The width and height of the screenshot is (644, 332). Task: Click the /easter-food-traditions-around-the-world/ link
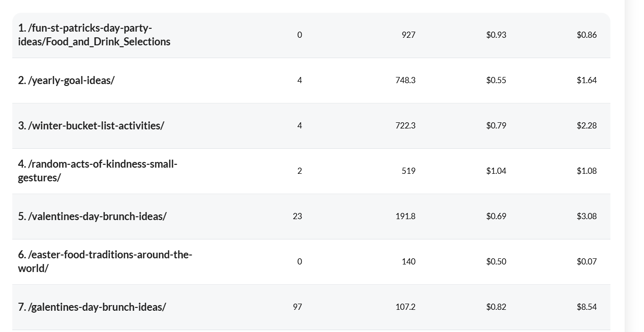point(105,262)
